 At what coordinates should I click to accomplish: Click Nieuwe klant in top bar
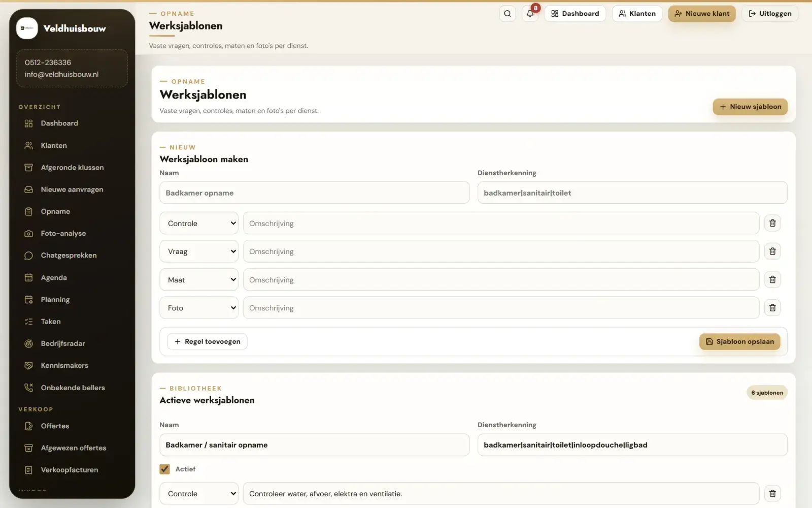click(702, 14)
